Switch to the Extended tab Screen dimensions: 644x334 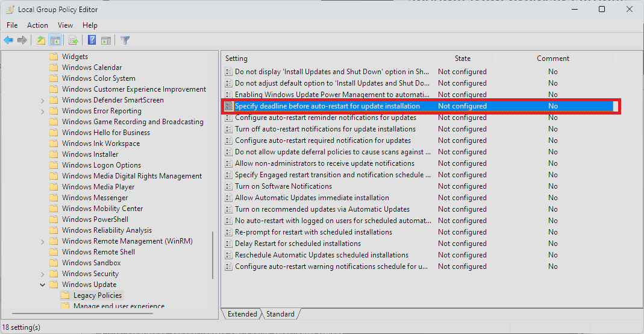pyautogui.click(x=242, y=314)
